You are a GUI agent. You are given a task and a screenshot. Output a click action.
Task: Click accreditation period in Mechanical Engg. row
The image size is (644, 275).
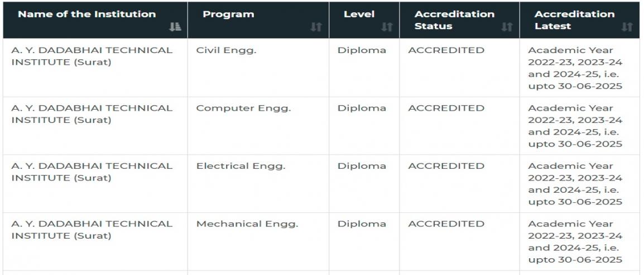[x=575, y=241]
